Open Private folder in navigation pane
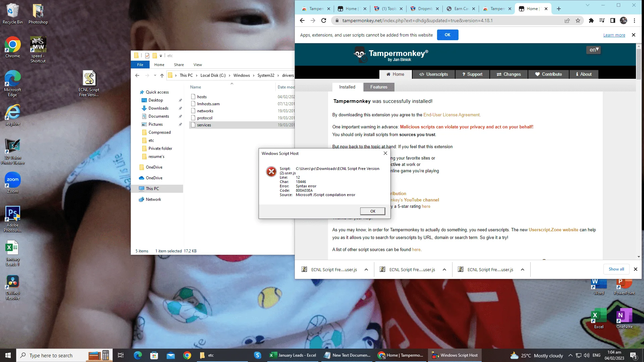The width and height of the screenshot is (644, 362). [x=160, y=148]
